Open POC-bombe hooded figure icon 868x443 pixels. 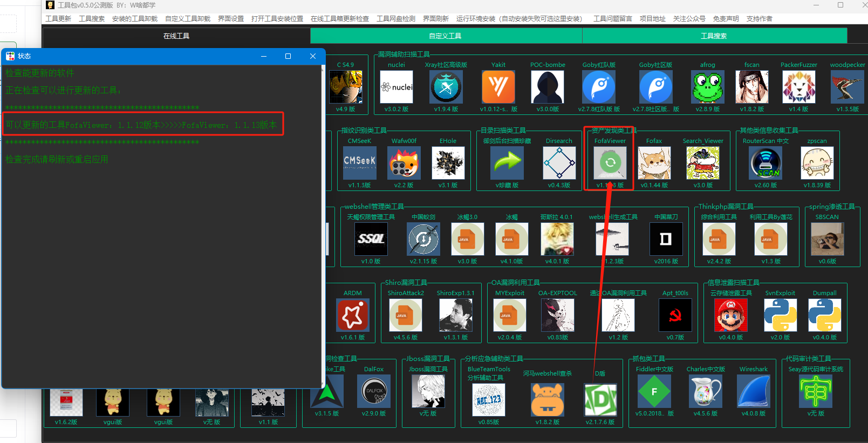(548, 87)
